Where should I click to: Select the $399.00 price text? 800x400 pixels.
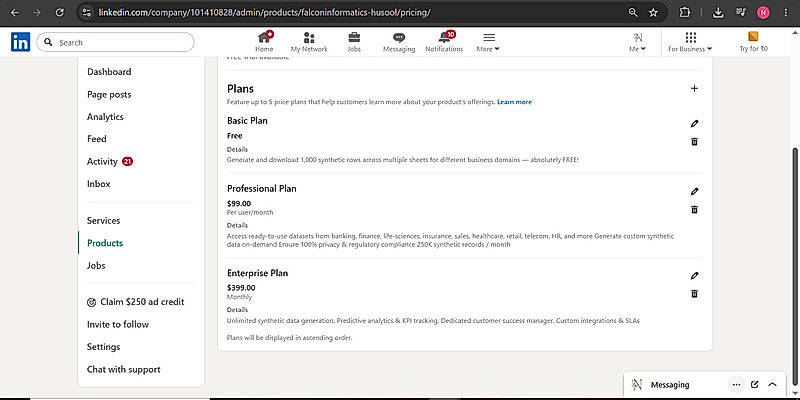(x=241, y=288)
